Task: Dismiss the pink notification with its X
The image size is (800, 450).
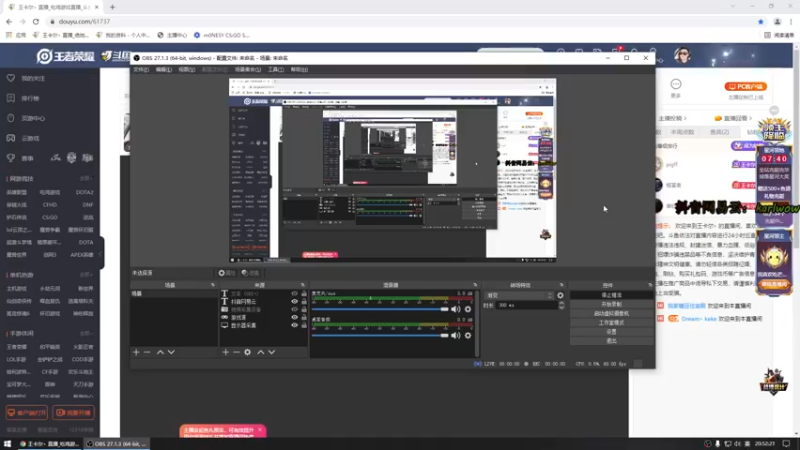Action: tap(260, 430)
